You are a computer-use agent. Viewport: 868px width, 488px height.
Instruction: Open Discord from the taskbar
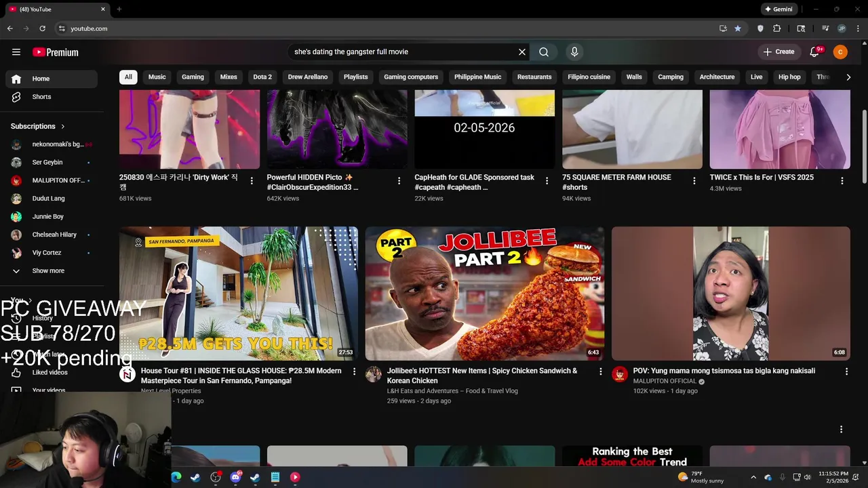(x=235, y=477)
